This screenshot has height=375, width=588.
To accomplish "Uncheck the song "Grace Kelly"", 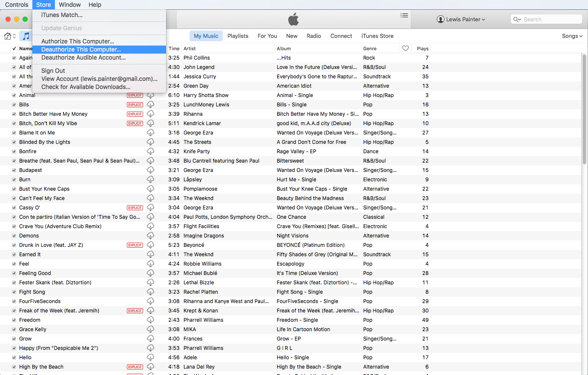I will [14, 329].
